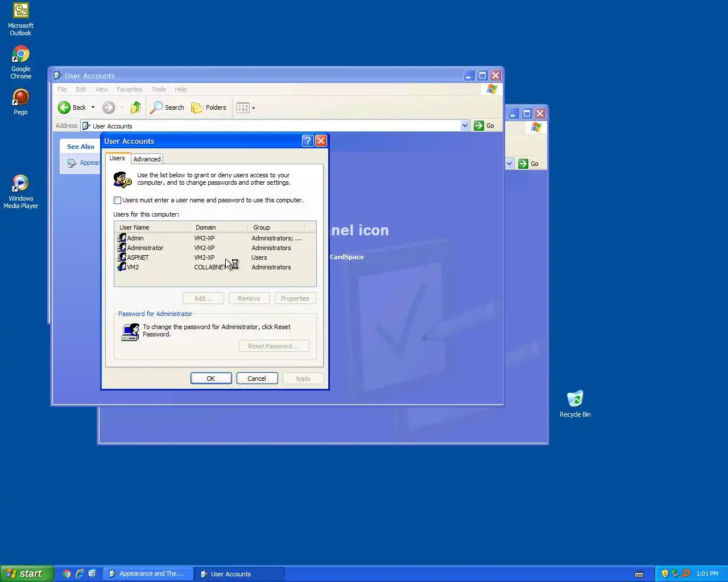Switch to Appearance and Themes taskbar button

148,573
